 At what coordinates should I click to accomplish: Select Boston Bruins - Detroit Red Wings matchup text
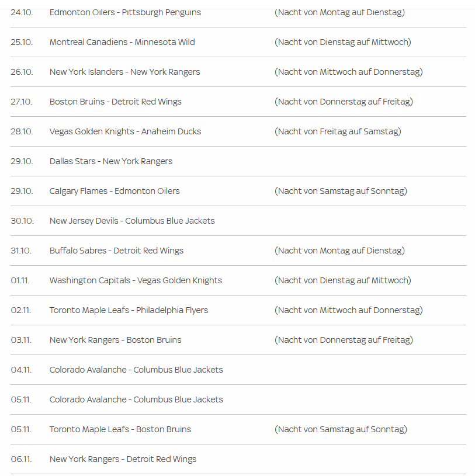(115, 102)
